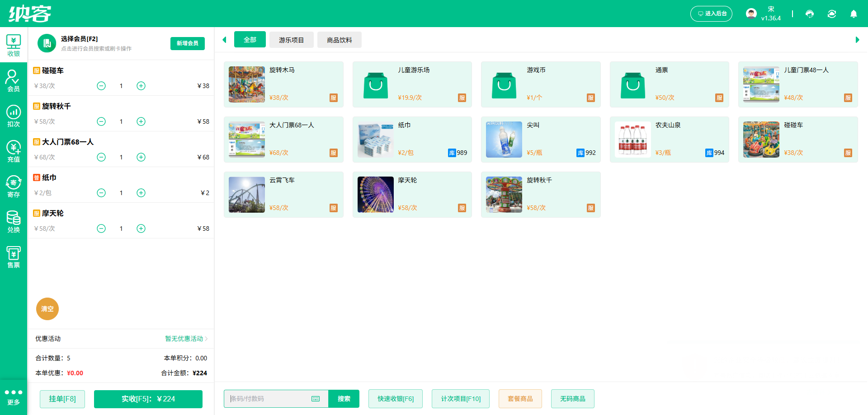Screen dimensions: 868x415
Task: Decrease quantity of 摩天轮 in cart
Action: coord(101,228)
